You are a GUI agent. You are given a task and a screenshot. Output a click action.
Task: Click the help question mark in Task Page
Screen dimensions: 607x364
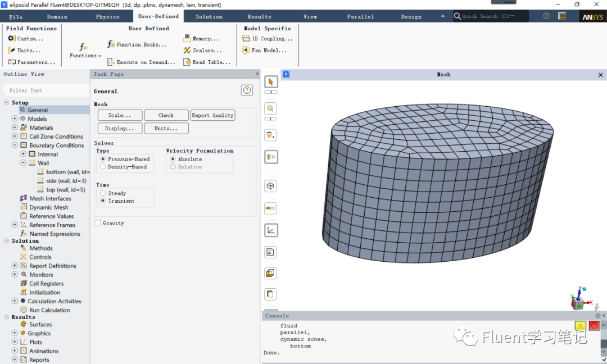(247, 90)
